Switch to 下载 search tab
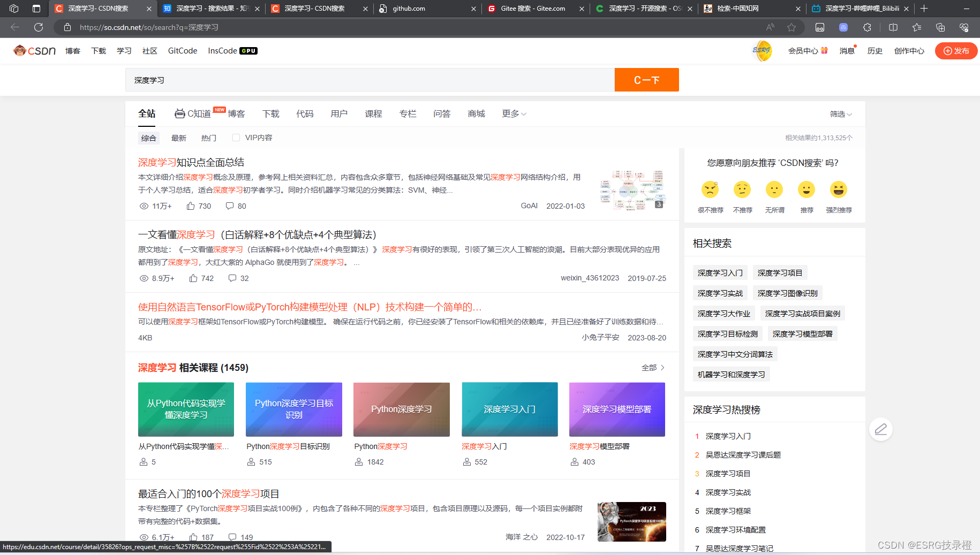This screenshot has width=980, height=555. click(271, 113)
